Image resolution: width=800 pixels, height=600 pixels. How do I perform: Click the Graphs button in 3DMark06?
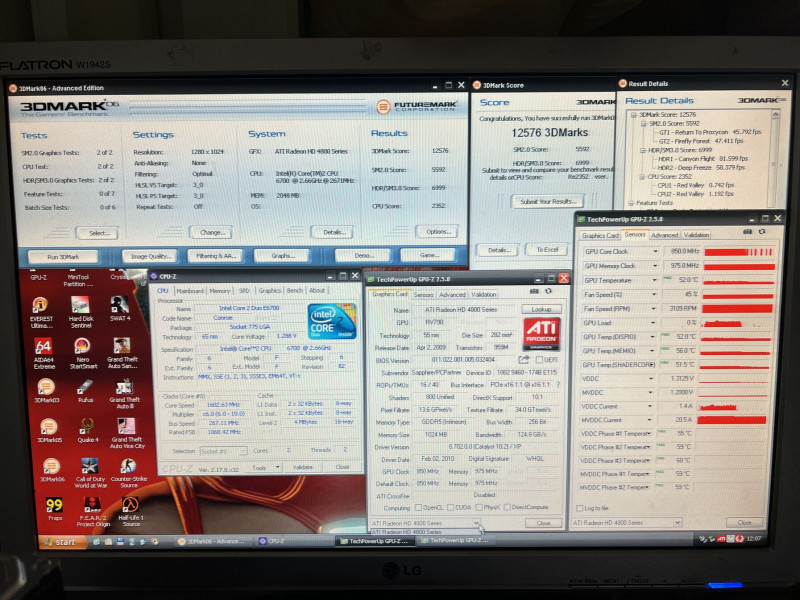[x=282, y=255]
